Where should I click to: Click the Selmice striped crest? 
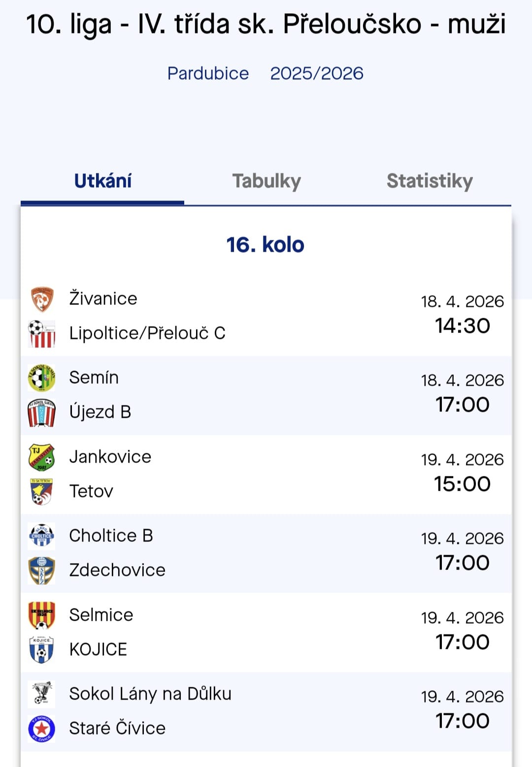[42, 615]
